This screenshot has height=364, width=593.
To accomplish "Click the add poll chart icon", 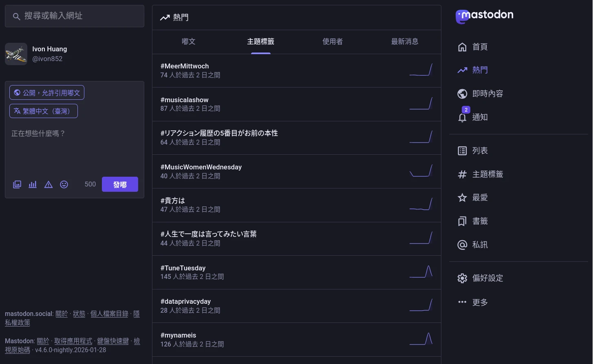I will click(33, 184).
